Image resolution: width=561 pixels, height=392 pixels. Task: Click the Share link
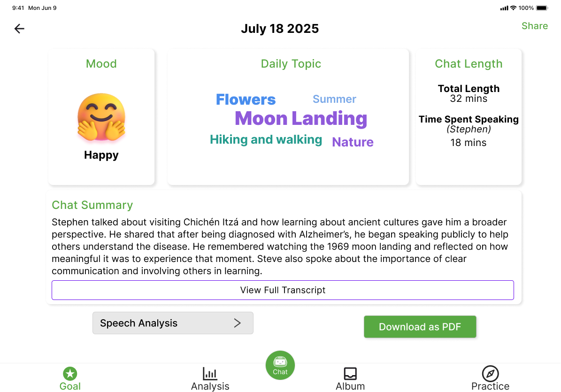[x=535, y=26]
